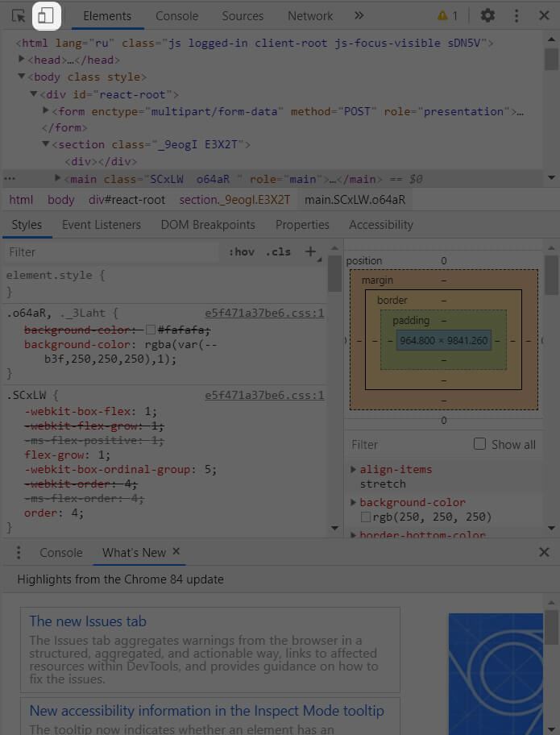Enable the Show all checkbox
Screen dimensions: 560x735
coord(479,444)
